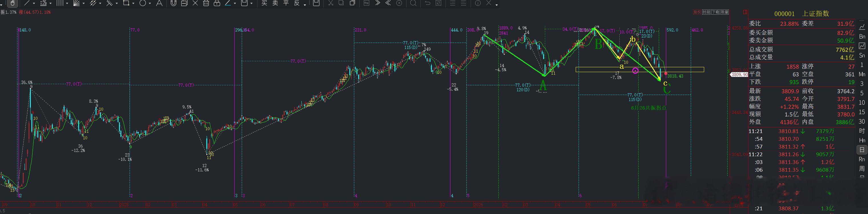The image size is (868, 214).
Task: Click the refresh page icon
Action: tap(439, 3)
